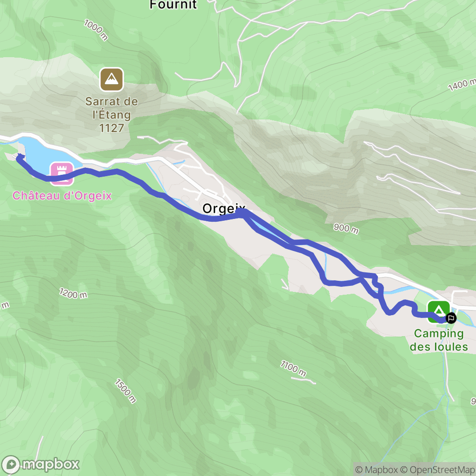Click the black finish flag marker
476x476 pixels.
click(451, 318)
